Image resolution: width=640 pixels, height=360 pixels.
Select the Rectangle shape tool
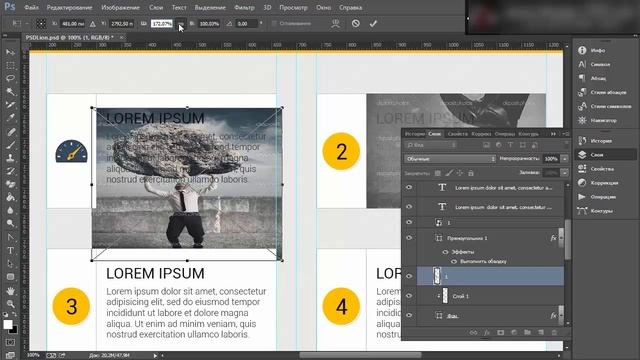click(x=11, y=276)
